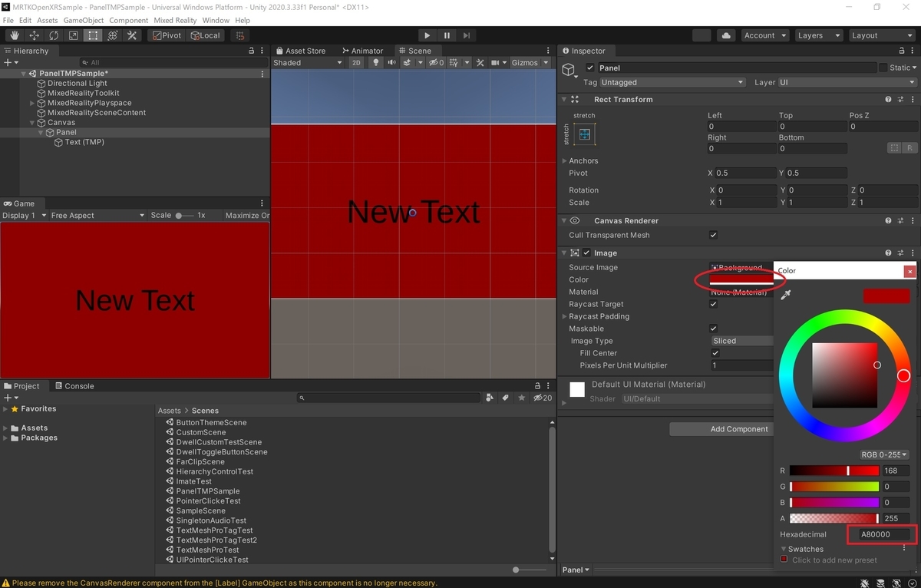
Task: Open Rect Transform help icon
Action: pos(888,100)
